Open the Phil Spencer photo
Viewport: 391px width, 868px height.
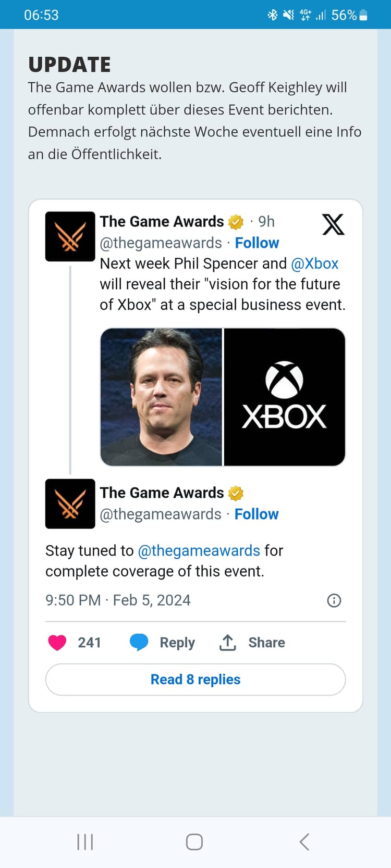(x=161, y=397)
